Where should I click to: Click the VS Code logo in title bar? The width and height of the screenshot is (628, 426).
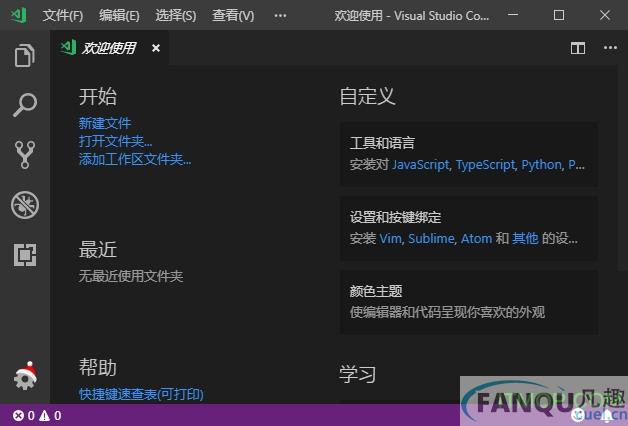18,15
